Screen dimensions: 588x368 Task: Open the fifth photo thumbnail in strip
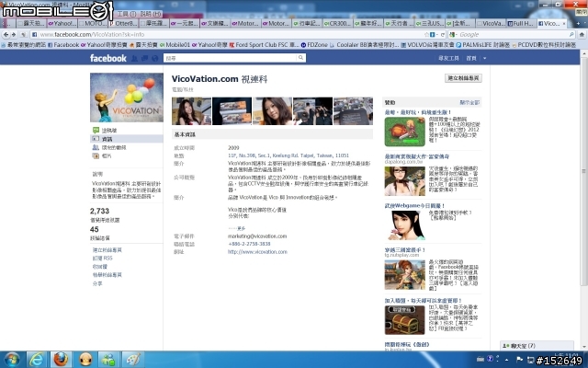(353, 111)
